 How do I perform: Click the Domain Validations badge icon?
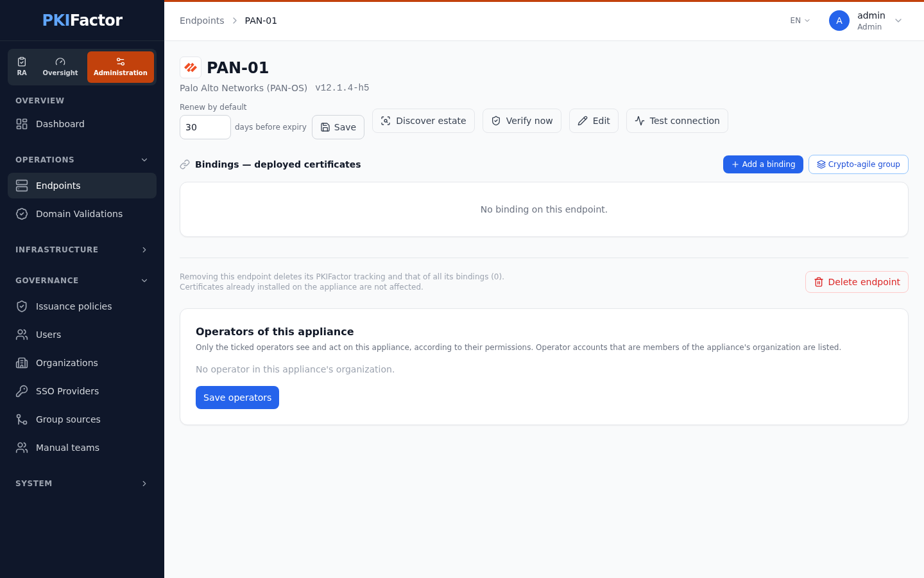[22, 214]
